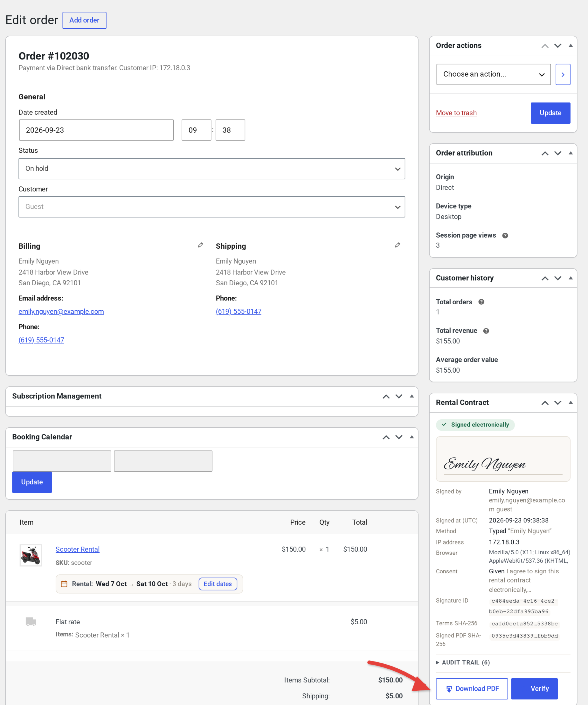
Task: Collapse the Booking Calendar panel
Action: (412, 437)
